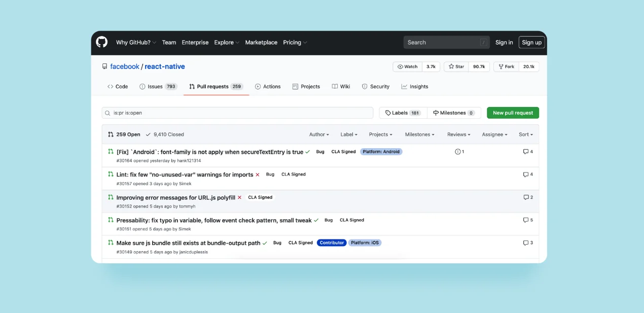
Task: Click the Platform: iOS label
Action: [x=365, y=243]
